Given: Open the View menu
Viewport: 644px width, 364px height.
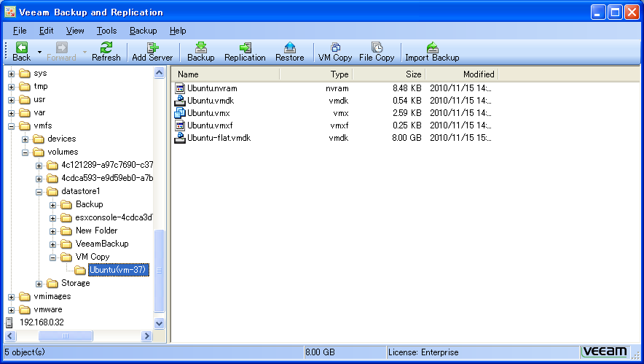Looking at the screenshot, I should [75, 31].
